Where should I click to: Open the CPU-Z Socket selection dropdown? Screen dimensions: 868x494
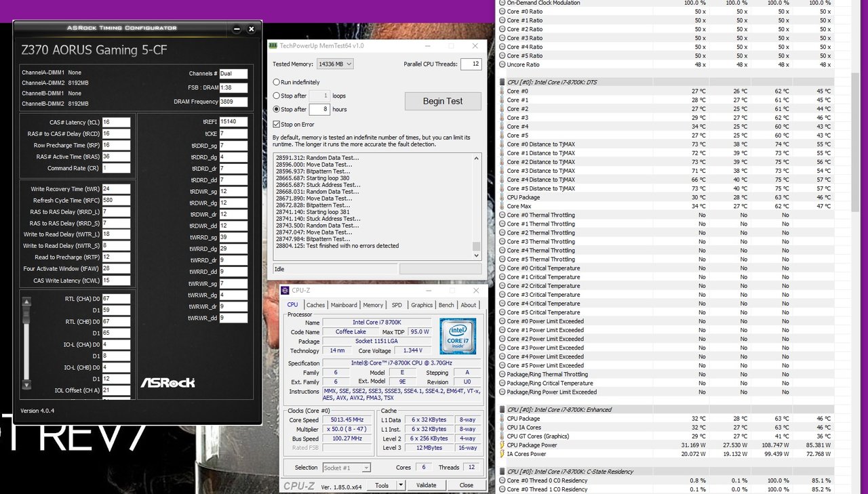pos(347,468)
